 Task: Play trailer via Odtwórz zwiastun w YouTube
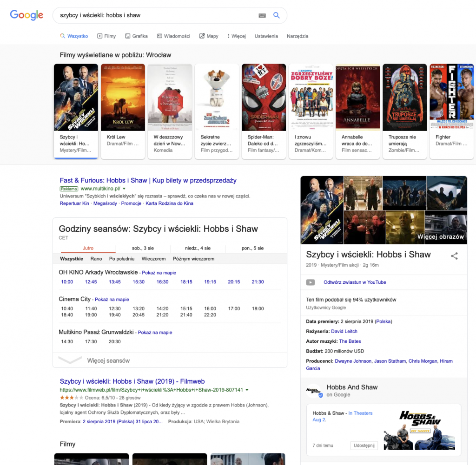(355, 282)
